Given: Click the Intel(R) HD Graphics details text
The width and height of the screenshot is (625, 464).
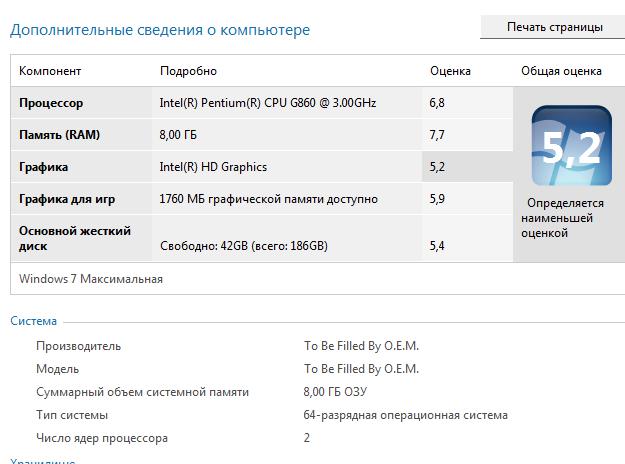Looking at the screenshot, I should pyautogui.click(x=213, y=167).
